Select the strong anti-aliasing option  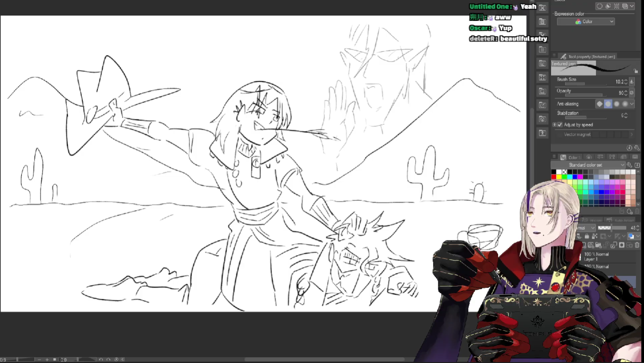625,104
